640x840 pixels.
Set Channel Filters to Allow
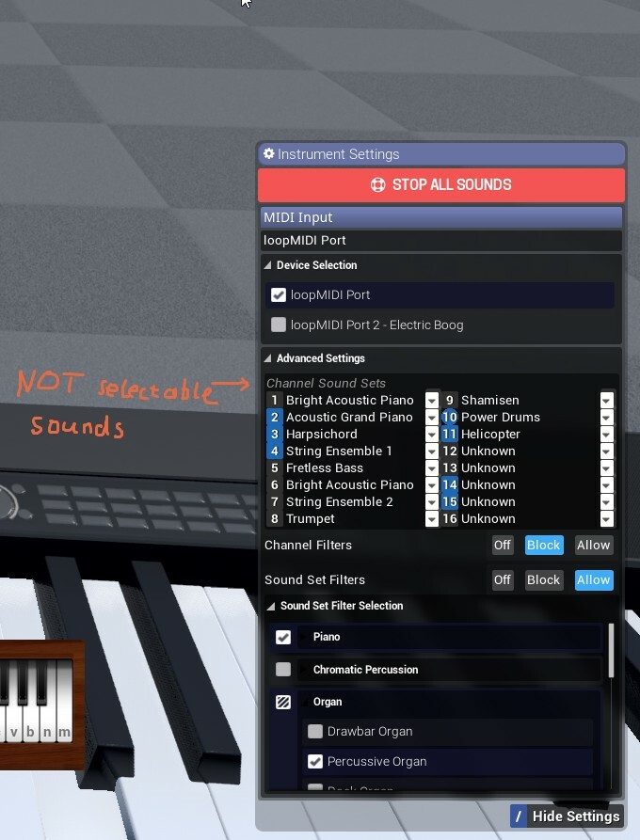(593, 545)
